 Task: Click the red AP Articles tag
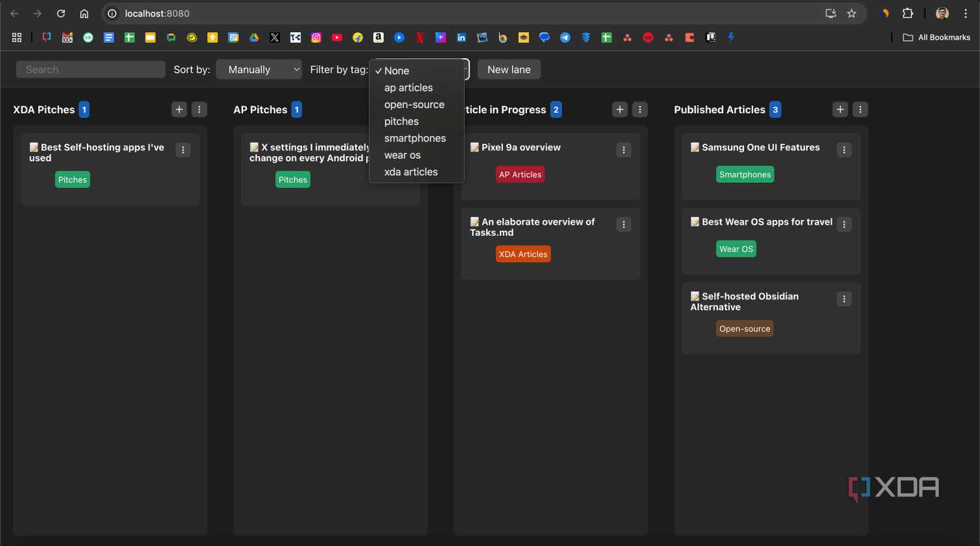tap(520, 174)
